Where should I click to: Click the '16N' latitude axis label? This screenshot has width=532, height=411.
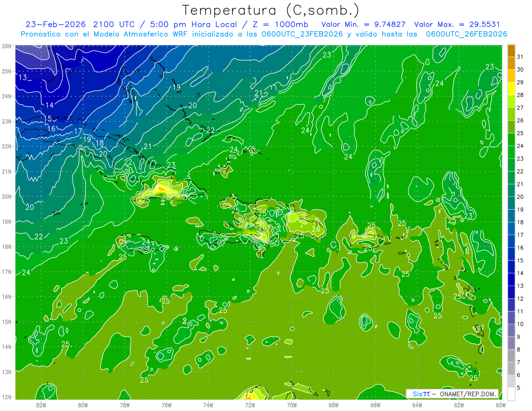tap(6, 297)
